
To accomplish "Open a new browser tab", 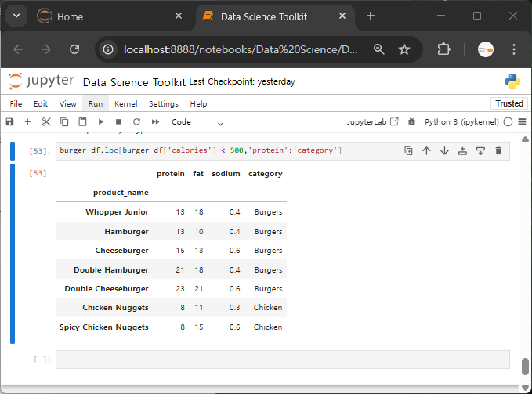I will [371, 16].
